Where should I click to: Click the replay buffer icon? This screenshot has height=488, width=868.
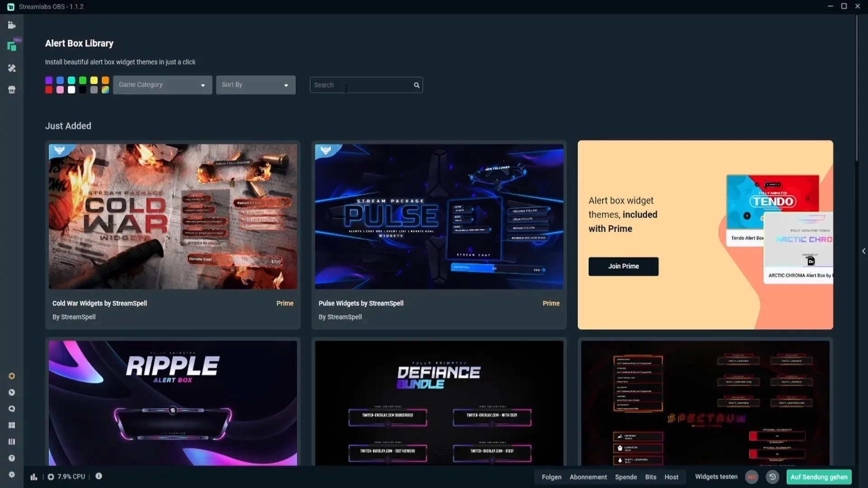pos(773,477)
